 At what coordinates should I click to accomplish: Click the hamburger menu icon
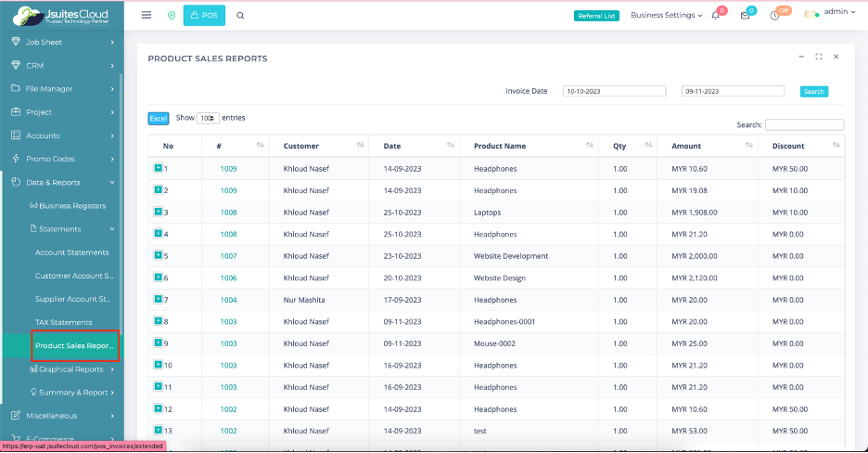(147, 15)
